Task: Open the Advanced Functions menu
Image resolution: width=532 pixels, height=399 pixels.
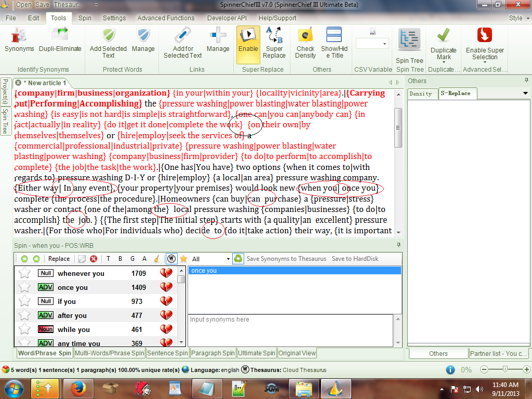Action: pos(166,18)
